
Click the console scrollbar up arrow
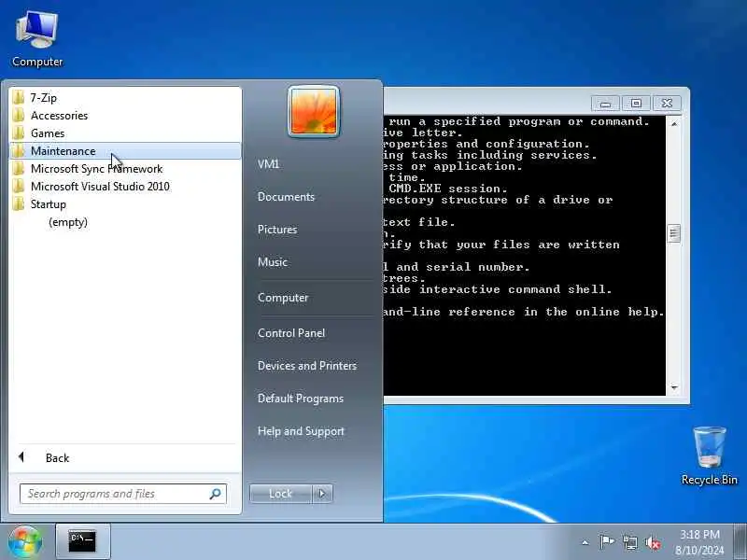673,124
